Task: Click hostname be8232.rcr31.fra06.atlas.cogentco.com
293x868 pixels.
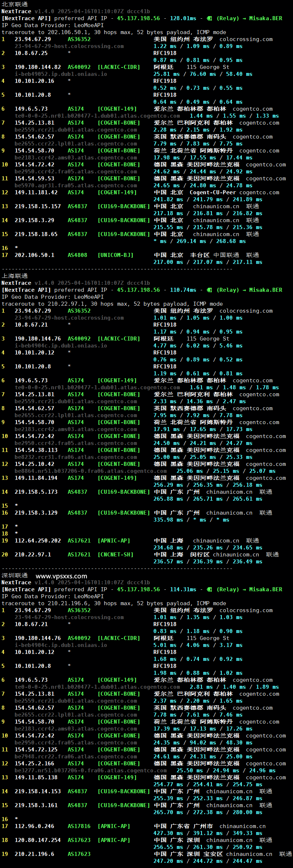Action: [x=76, y=457]
